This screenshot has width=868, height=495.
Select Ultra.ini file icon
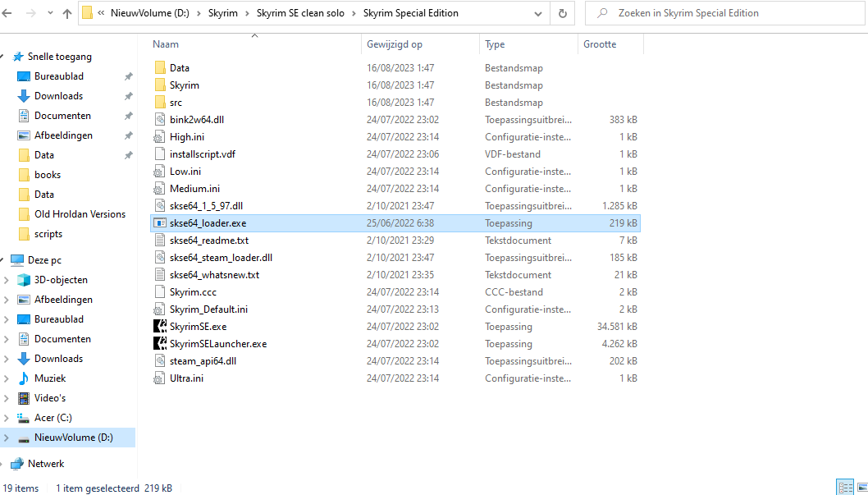tap(160, 378)
